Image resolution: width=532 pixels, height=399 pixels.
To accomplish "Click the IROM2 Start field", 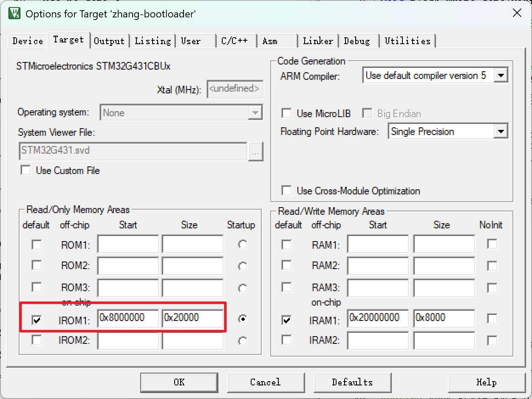I will (x=128, y=341).
